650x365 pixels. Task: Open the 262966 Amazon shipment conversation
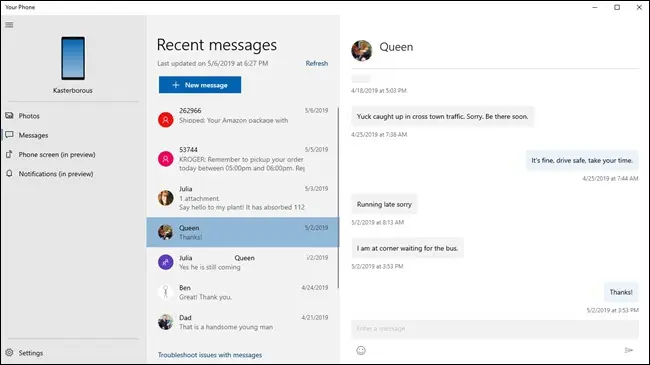coord(243,119)
